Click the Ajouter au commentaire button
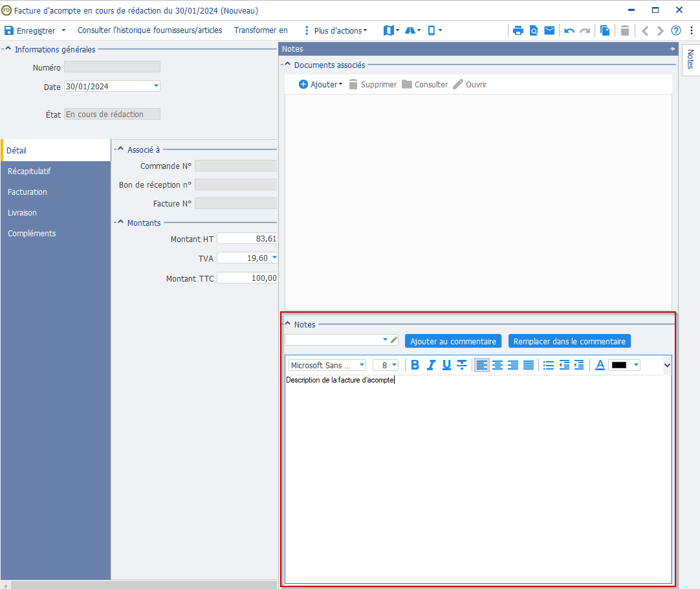 tap(453, 341)
